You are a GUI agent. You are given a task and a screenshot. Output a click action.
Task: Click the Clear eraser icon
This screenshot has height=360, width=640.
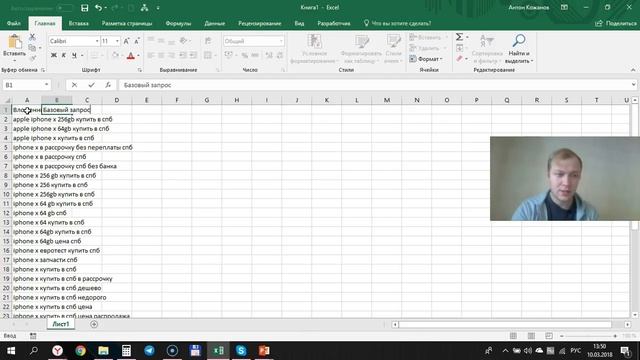point(460,59)
